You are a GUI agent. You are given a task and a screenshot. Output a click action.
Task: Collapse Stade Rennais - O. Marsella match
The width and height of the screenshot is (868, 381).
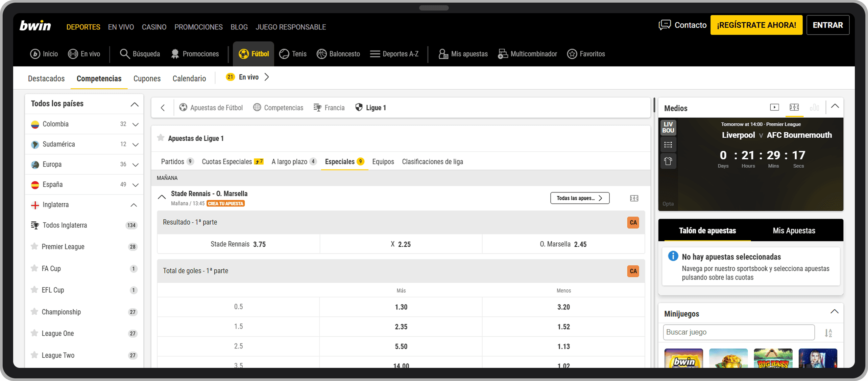click(162, 197)
